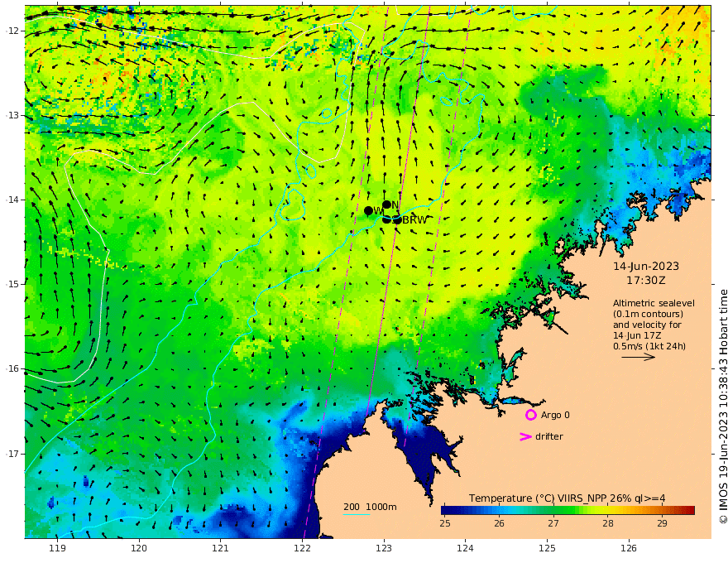The image size is (728, 563).
Task: Click latitude axis label -17
Action: click(12, 454)
